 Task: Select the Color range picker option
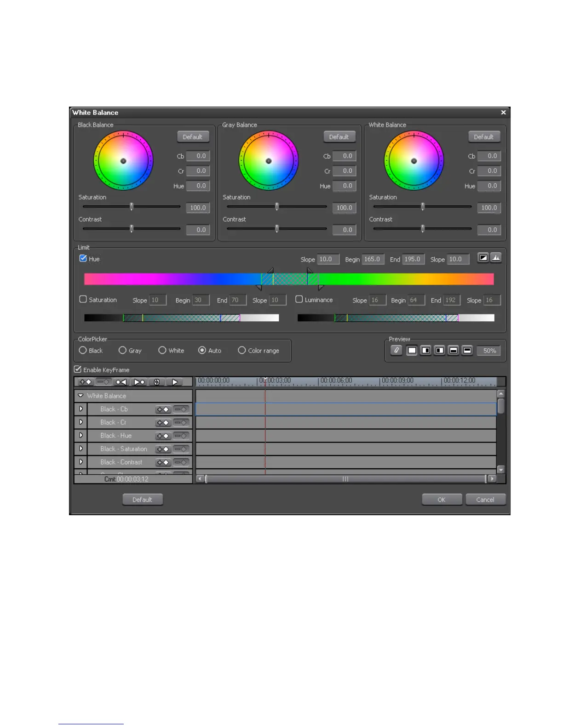tap(242, 350)
